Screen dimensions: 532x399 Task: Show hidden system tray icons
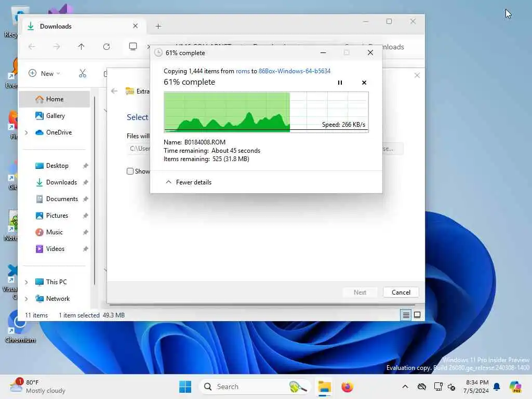405,387
